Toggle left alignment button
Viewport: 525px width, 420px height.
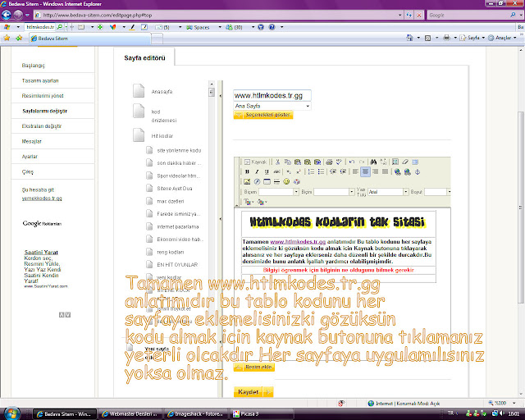[355, 171]
